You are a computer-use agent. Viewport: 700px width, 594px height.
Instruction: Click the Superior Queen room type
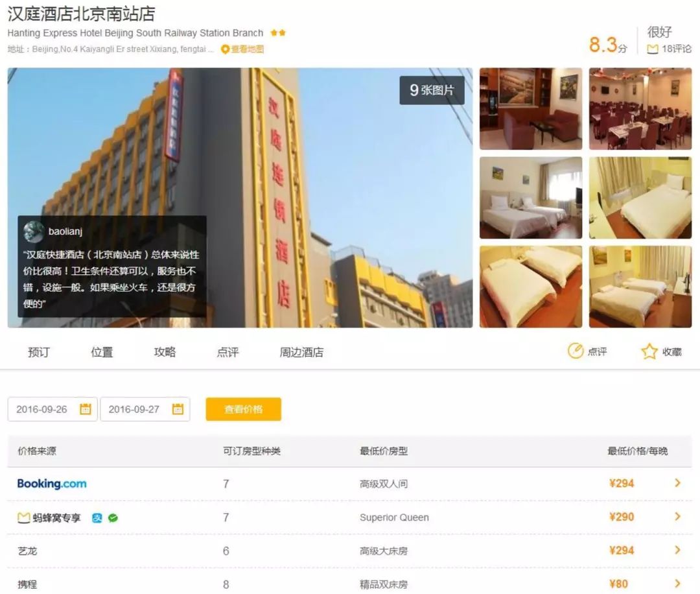click(394, 517)
